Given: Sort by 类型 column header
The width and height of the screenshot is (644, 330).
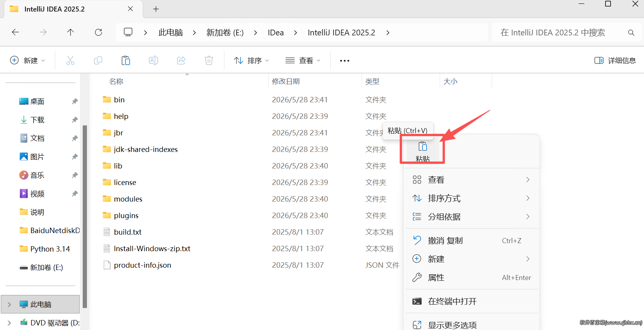Looking at the screenshot, I should [x=372, y=81].
